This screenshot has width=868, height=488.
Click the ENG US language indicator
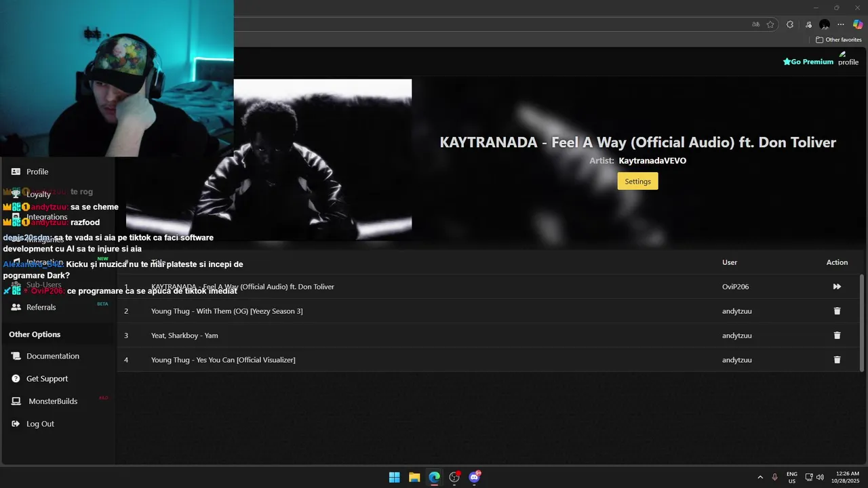[x=792, y=477]
